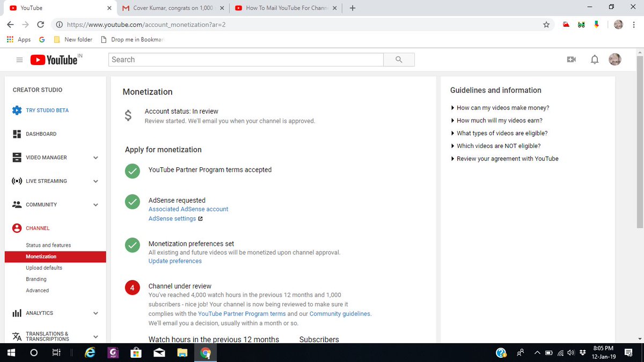The width and height of the screenshot is (644, 362).
Task: Click the colorful download arrow extension
Action: (x=596, y=25)
